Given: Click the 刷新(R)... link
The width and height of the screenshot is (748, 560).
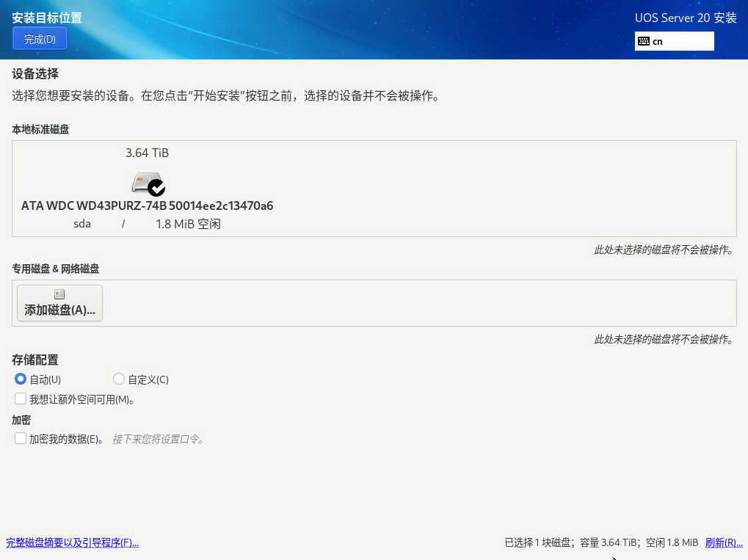Looking at the screenshot, I should point(724,542).
